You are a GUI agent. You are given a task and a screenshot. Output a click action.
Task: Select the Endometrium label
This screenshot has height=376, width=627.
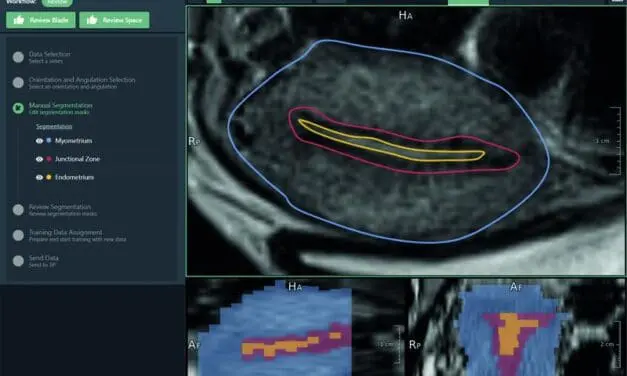(74, 177)
